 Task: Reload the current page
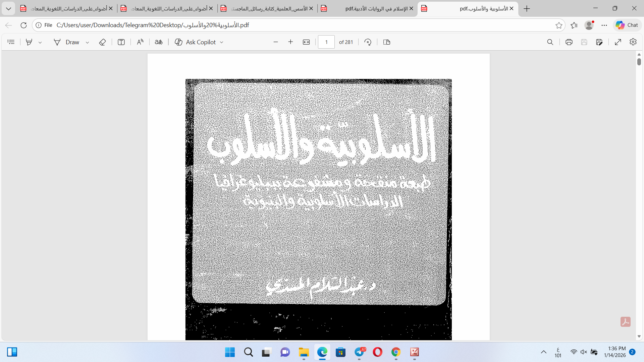(x=23, y=25)
